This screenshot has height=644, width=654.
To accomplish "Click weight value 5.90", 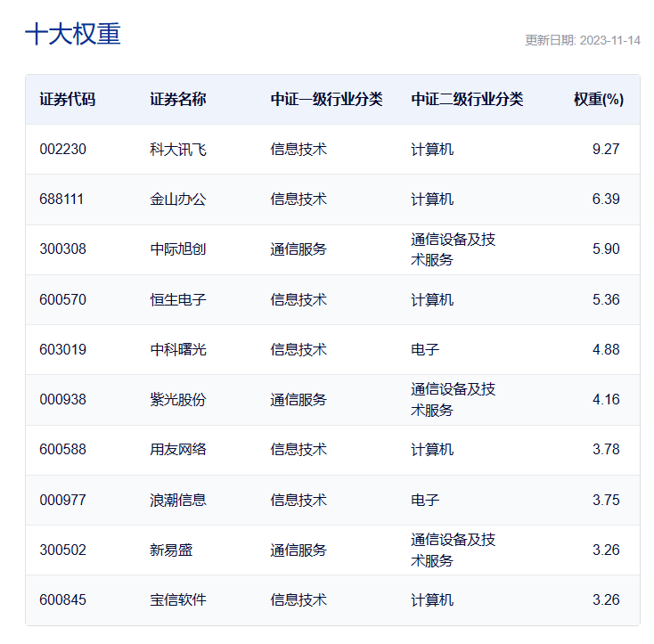I will (606, 249).
